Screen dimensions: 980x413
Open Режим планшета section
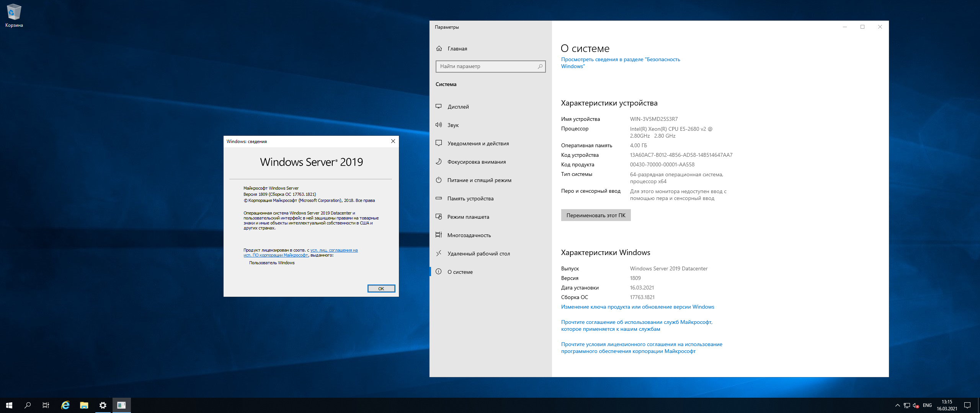click(491, 217)
